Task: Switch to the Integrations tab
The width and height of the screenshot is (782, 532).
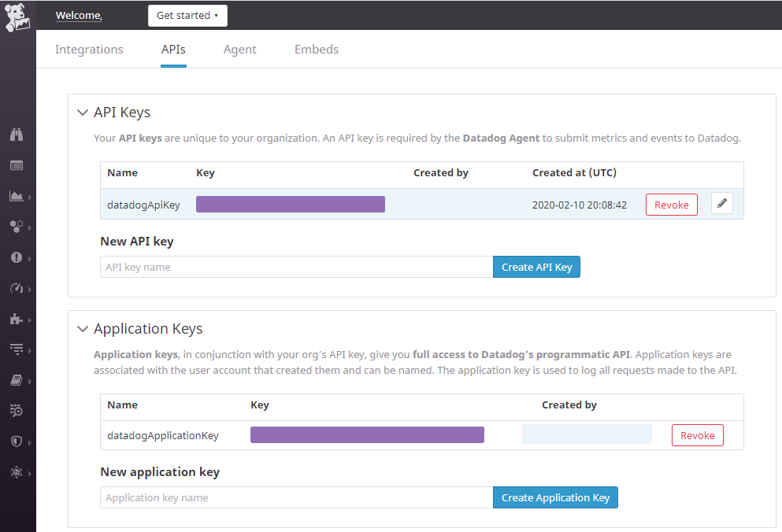Action: point(89,50)
